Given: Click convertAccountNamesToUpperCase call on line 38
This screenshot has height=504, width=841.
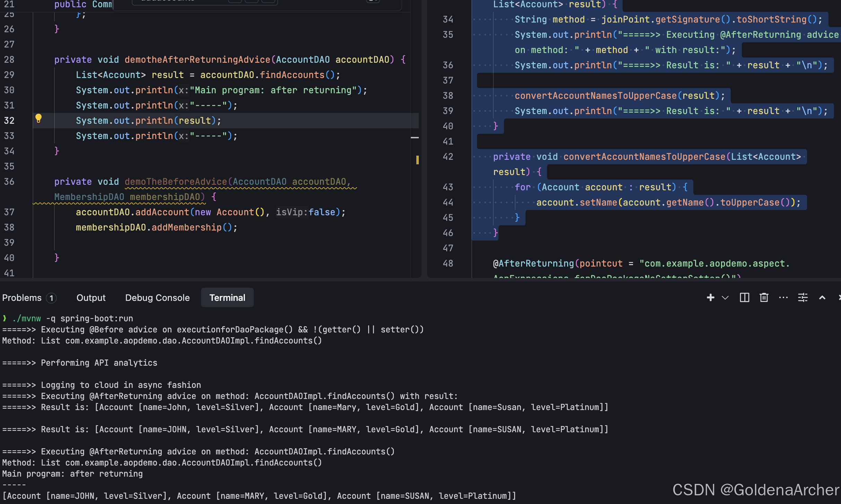Looking at the screenshot, I should (x=596, y=96).
